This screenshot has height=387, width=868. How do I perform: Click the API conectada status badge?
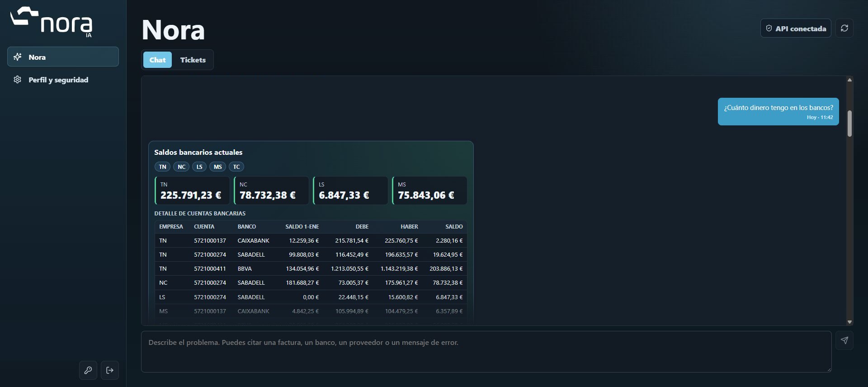tap(796, 28)
